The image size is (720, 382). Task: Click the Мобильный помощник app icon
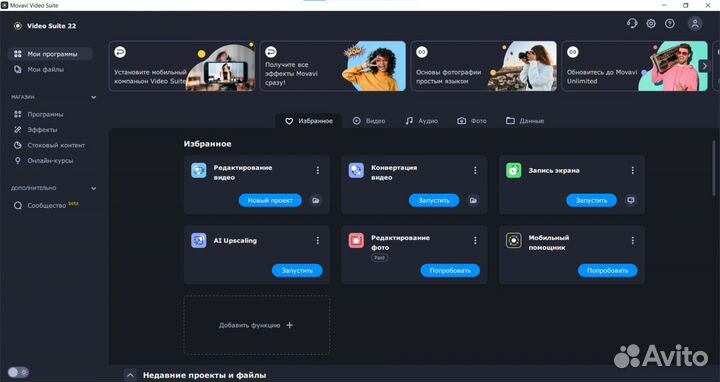click(x=514, y=240)
